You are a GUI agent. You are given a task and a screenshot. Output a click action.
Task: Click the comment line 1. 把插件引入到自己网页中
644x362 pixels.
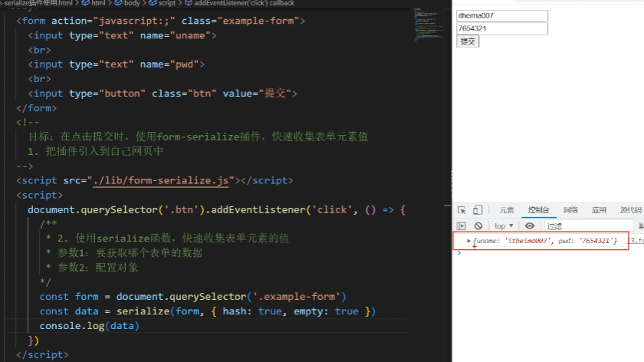click(x=95, y=151)
